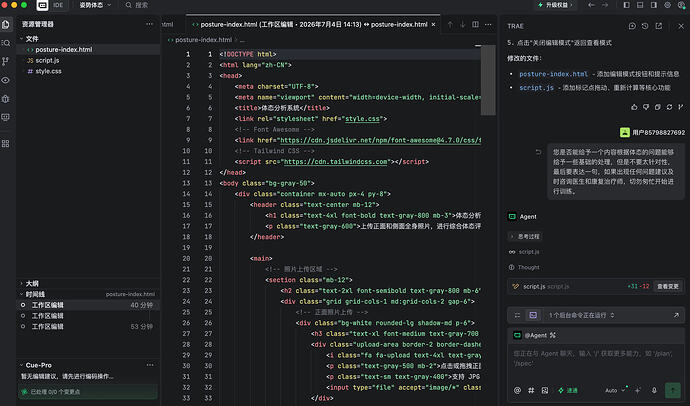690x406 pixels.
Task: Click the editor vertical scrollbar thumb
Action: tap(488, 80)
